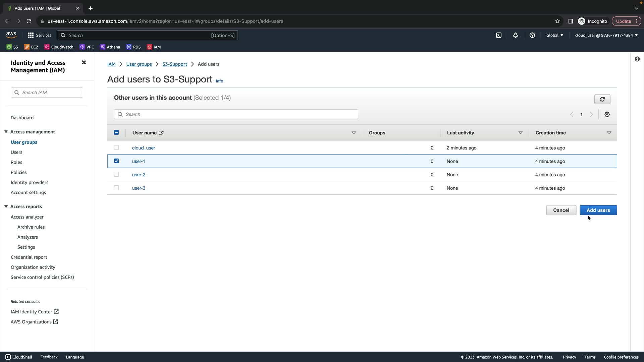Screen dimensions: 644x362
Task: Uncheck the user-1 checkbox
Action: pos(116,161)
